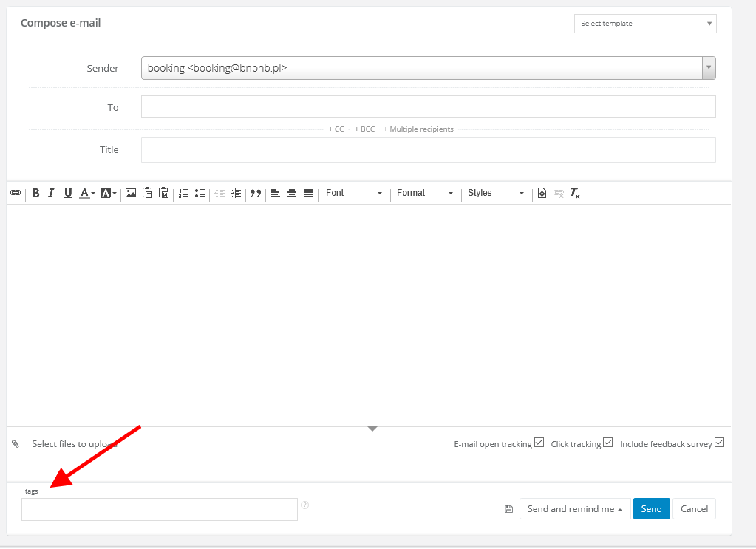This screenshot has height=549, width=756.
Task: Toggle Click tracking checkbox
Action: click(x=608, y=442)
